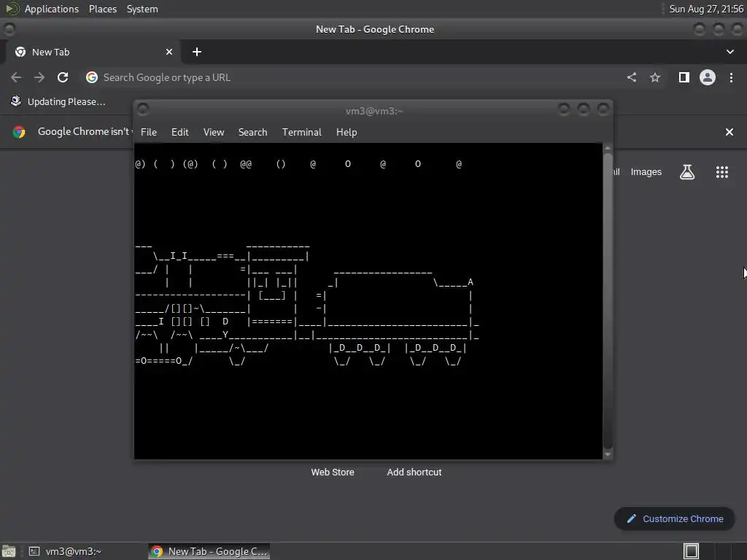Open Search Labs flask icon
Screen dimensions: 747x560
point(687,172)
